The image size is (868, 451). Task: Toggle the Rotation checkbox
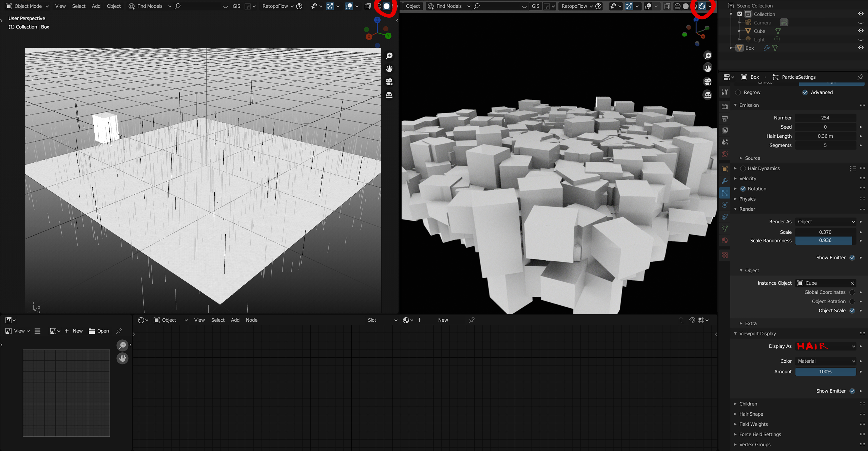[743, 189]
